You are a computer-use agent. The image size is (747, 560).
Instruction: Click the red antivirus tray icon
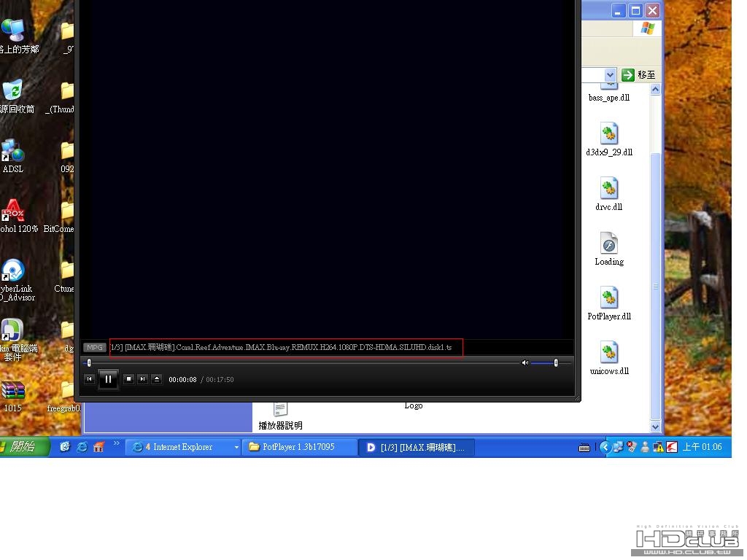pos(672,447)
